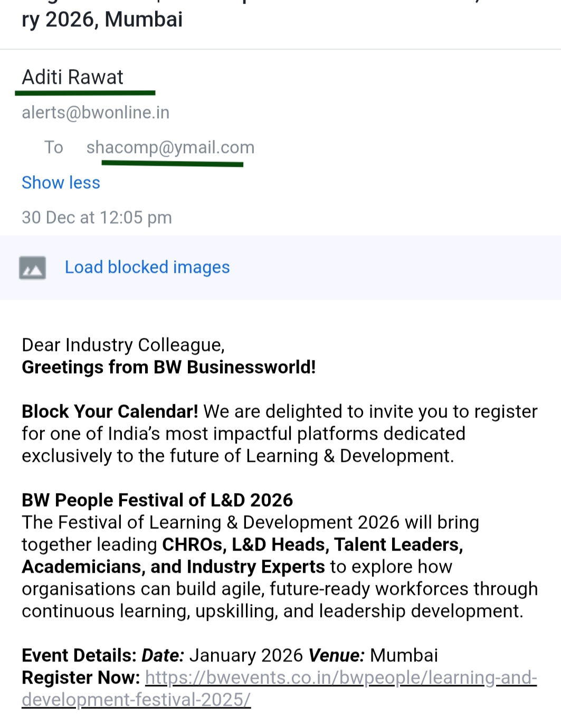Image resolution: width=561 pixels, height=728 pixels.
Task: Tap the "Register Now:" label
Action: [81, 678]
